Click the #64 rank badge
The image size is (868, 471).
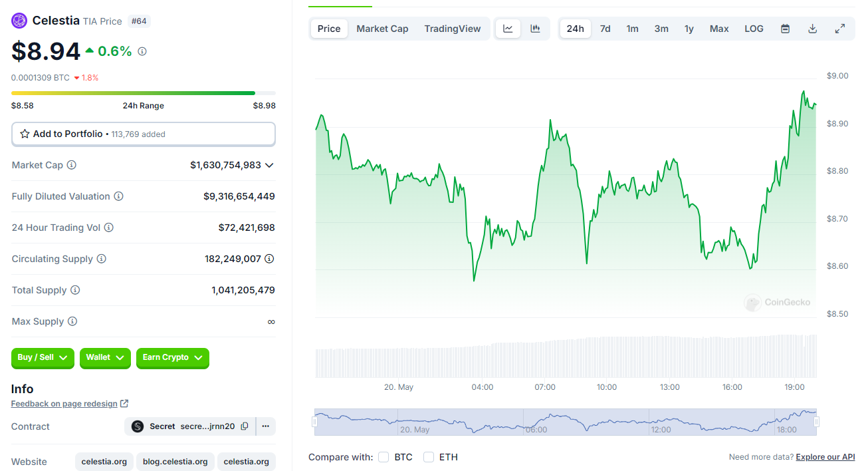click(x=139, y=21)
